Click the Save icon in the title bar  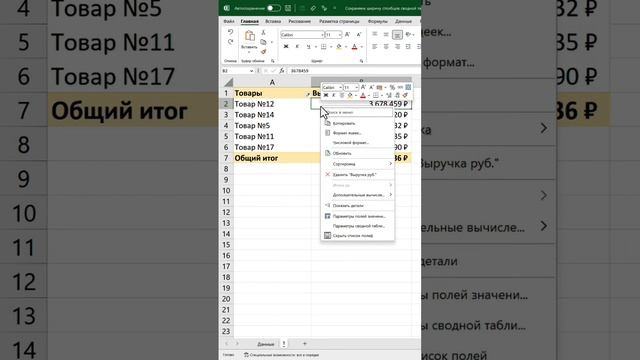tap(288, 8)
